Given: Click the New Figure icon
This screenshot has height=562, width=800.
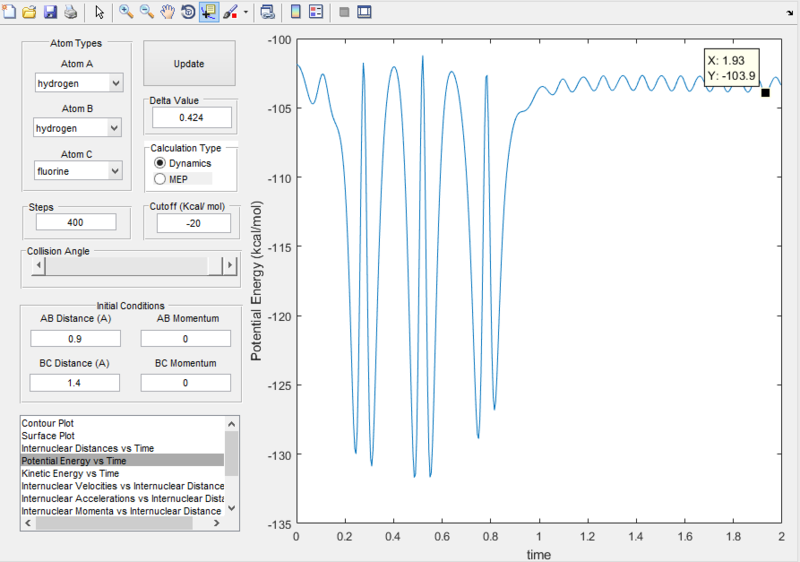Looking at the screenshot, I should [x=9, y=13].
